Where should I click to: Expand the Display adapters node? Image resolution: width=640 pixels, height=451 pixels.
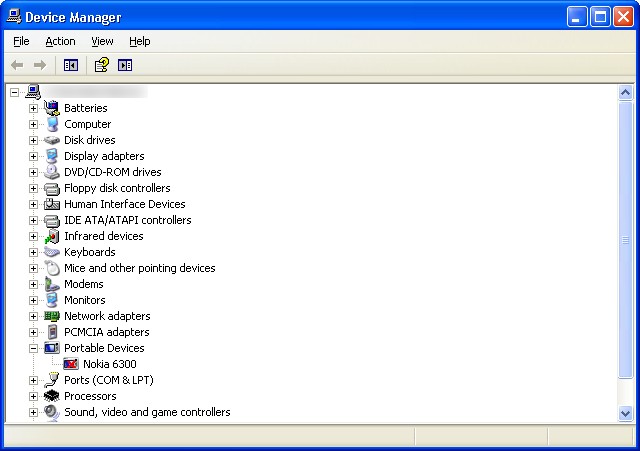pos(33,156)
